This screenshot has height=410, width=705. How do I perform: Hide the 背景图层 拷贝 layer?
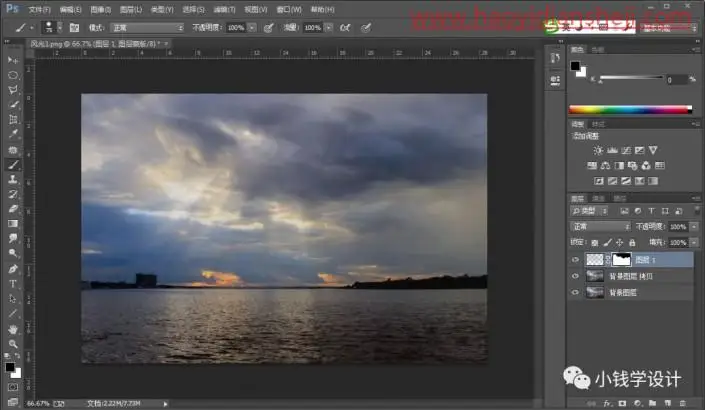tap(575, 276)
